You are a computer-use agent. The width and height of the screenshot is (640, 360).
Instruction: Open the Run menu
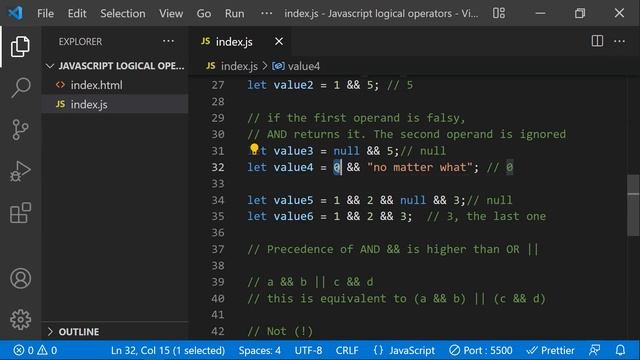click(234, 13)
